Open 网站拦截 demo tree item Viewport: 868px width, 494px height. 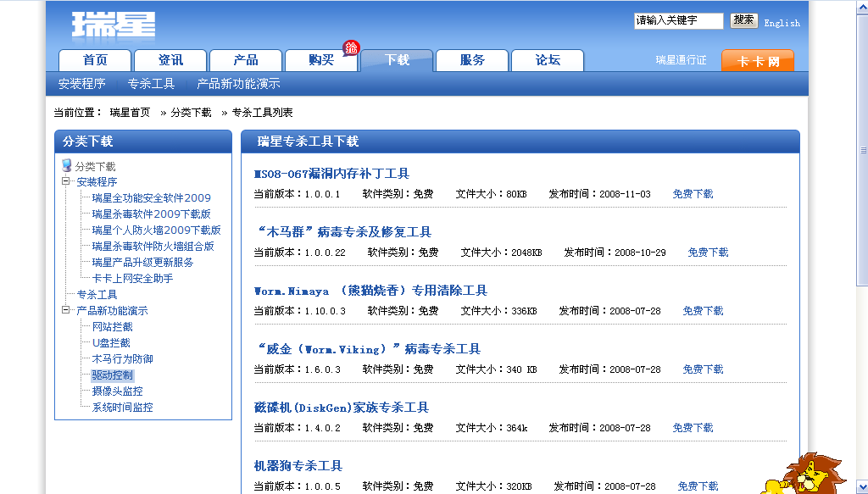click(113, 327)
